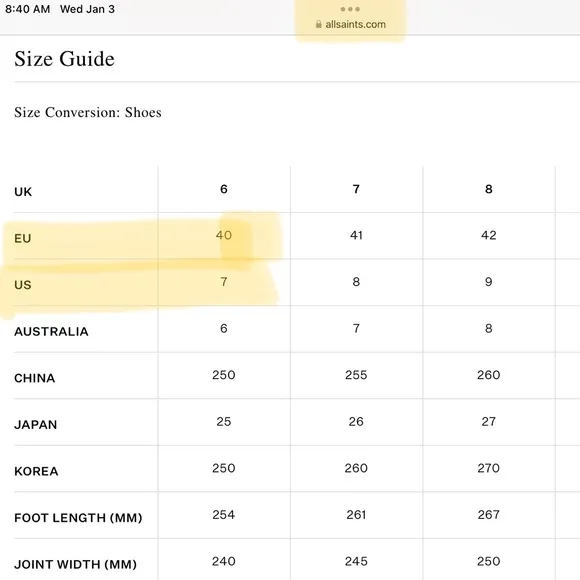Tap the three-dot multitasking icon
The width and height of the screenshot is (580, 580).
coord(350,9)
